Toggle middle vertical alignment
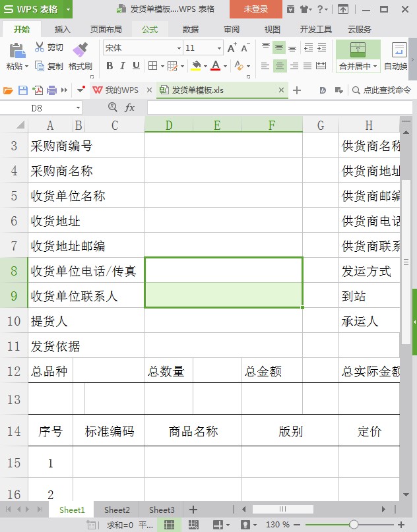The height and width of the screenshot is (532, 417). pyautogui.click(x=279, y=47)
